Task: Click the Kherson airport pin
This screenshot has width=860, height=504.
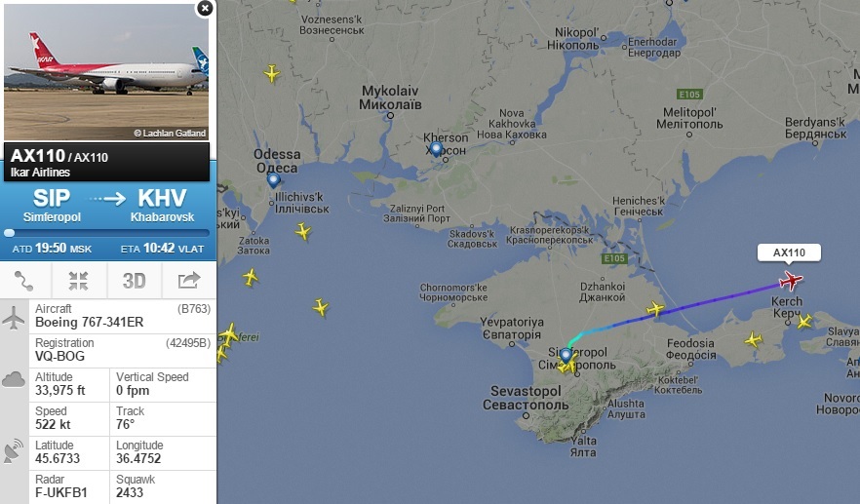Action: pos(436,149)
